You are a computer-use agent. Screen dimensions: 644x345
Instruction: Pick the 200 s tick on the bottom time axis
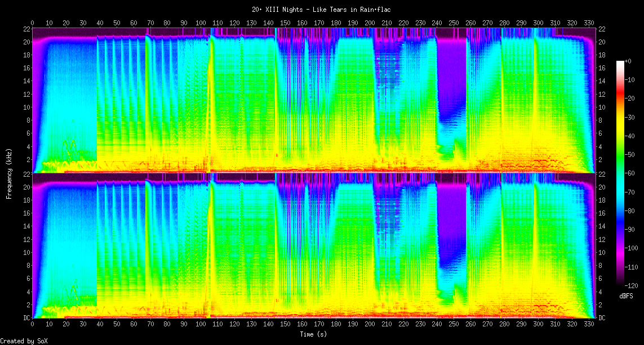[370, 325]
